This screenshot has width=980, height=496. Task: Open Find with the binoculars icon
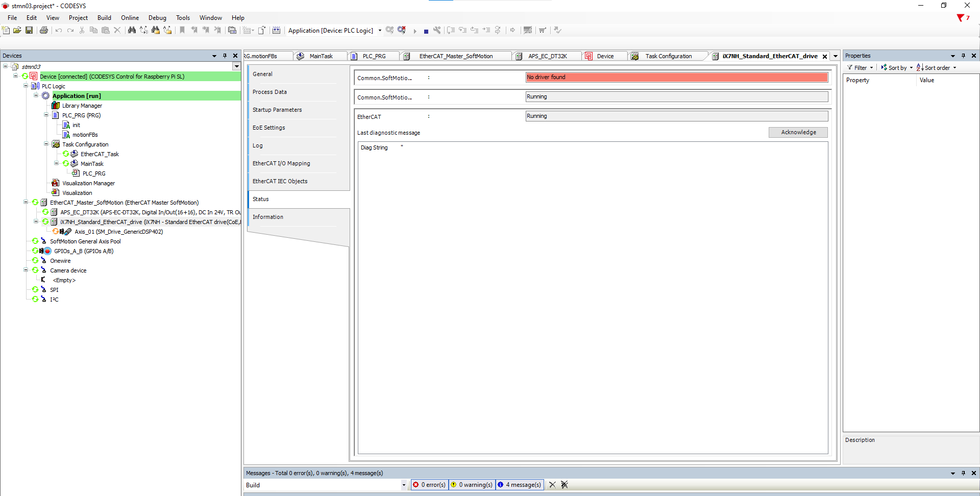[132, 30]
